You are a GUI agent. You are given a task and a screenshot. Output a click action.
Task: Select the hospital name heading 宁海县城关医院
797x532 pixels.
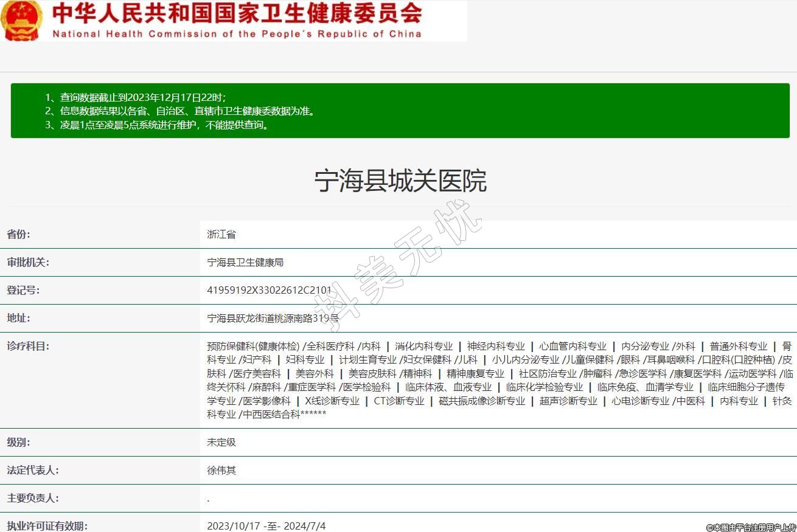coord(400,181)
